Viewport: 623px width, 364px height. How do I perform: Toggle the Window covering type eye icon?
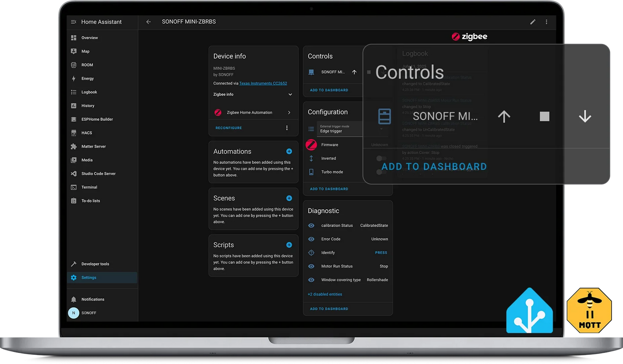pos(311,280)
